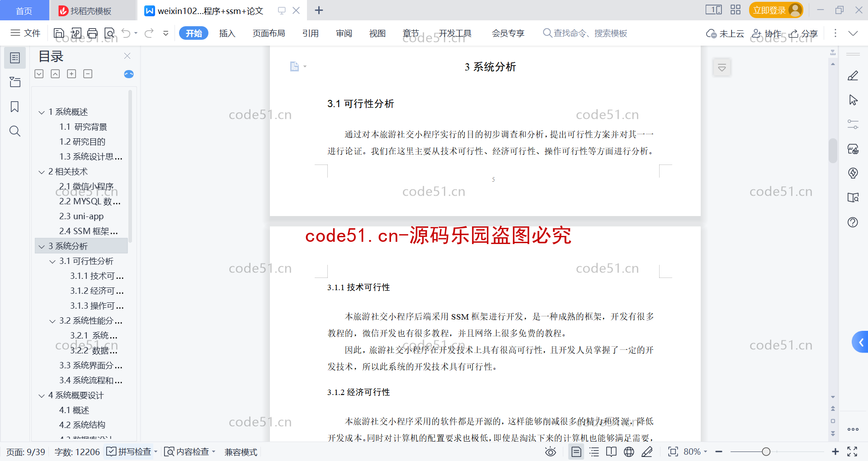This screenshot has height=461, width=868.
Task: Click the Redo arrow icon
Action: pyautogui.click(x=149, y=33)
